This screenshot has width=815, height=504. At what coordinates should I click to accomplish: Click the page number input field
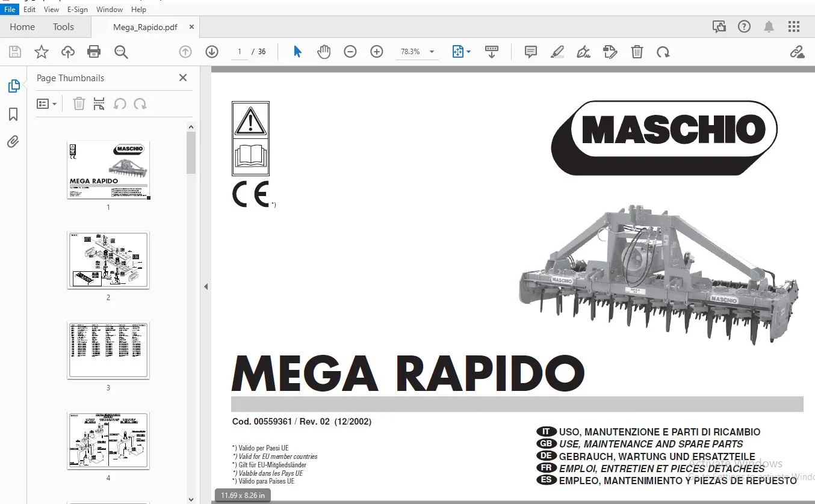240,52
